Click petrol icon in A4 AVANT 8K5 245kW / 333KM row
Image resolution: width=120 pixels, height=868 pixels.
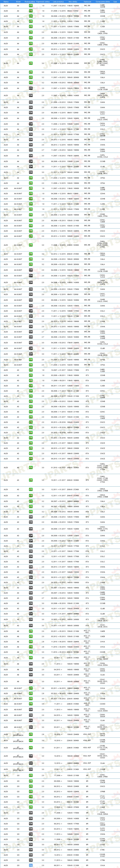click(x=31, y=245)
